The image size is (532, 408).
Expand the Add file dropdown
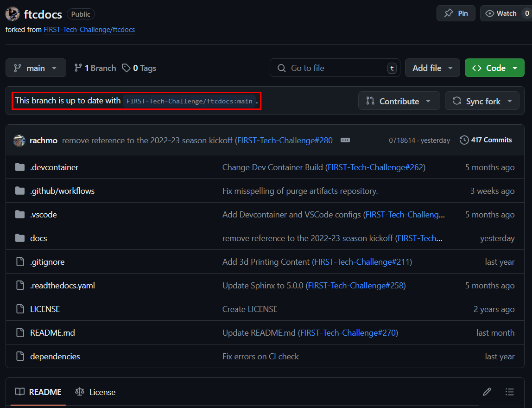pyautogui.click(x=432, y=68)
